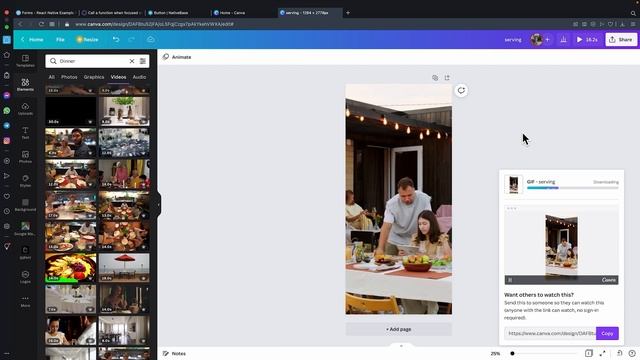Open the File menu
Image resolution: width=640 pixels, height=360 pixels.
pos(60,40)
